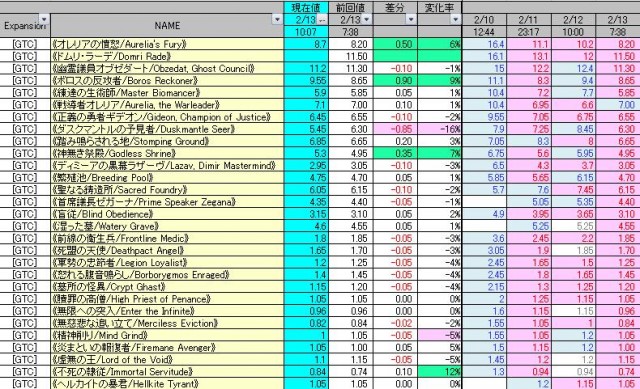This screenshot has width=640, height=389.
Task: Click the 2/12 date column header
Action: coord(573,20)
